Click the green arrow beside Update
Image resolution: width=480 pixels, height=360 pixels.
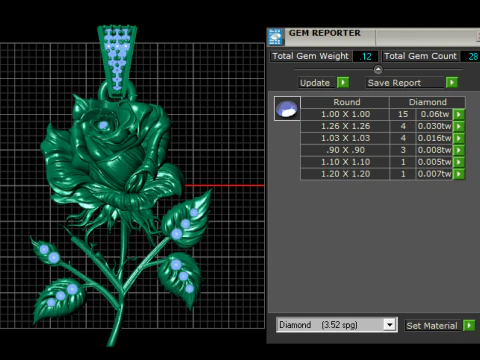(x=343, y=82)
